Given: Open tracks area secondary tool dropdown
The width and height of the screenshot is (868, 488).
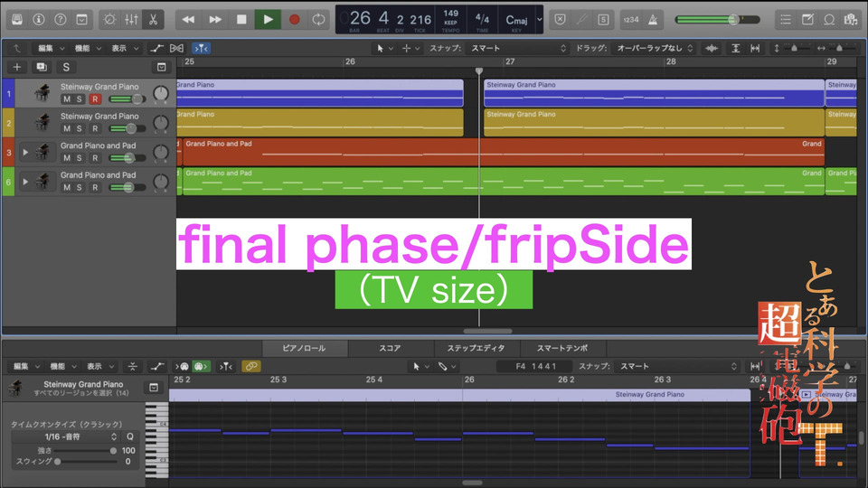Looking at the screenshot, I should click(x=410, y=48).
